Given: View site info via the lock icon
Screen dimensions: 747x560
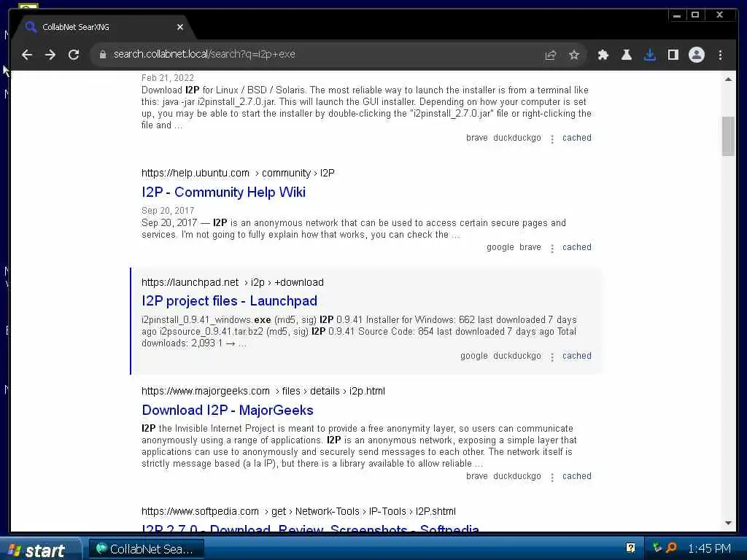Looking at the screenshot, I should (102, 55).
